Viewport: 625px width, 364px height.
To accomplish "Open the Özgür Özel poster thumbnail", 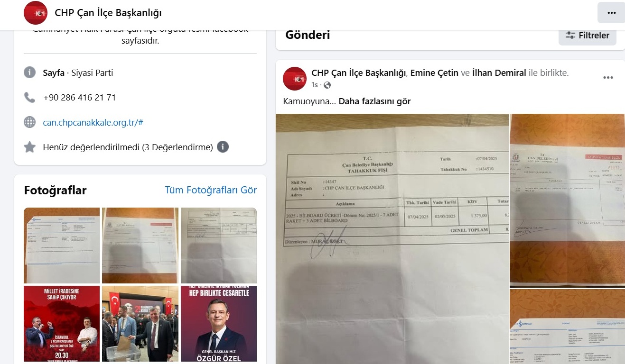I will coord(219,324).
